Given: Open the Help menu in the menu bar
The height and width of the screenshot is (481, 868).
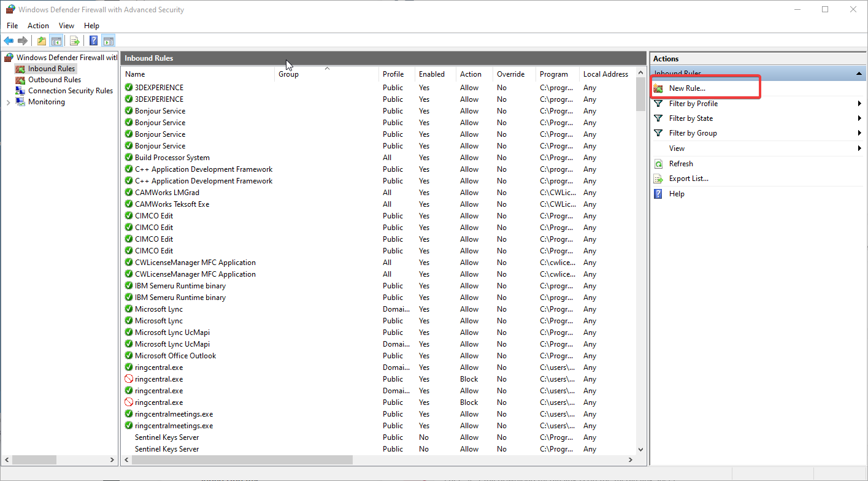Looking at the screenshot, I should pyautogui.click(x=91, y=26).
